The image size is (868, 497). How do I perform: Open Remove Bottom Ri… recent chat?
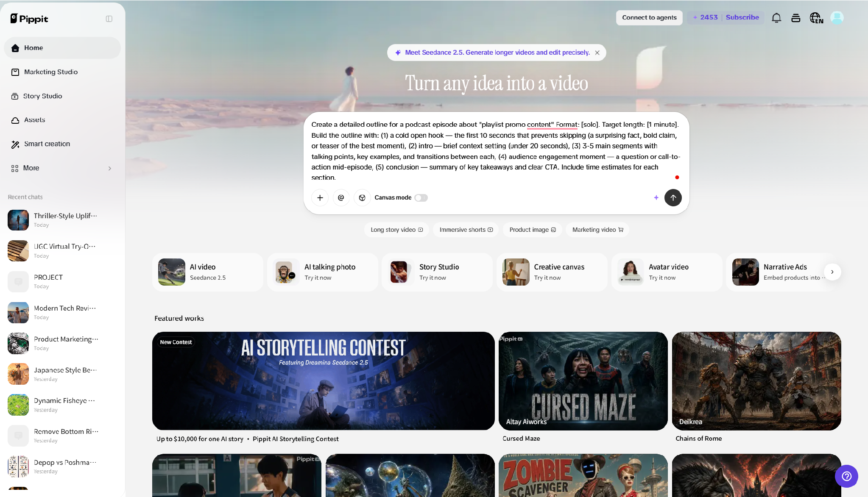tap(62, 436)
